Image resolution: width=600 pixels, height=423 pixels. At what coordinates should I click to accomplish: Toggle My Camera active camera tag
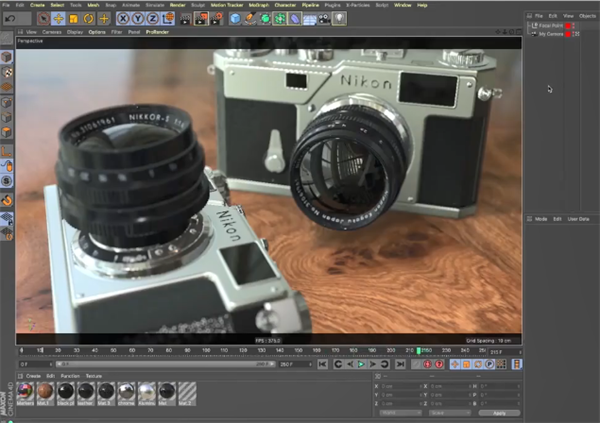pos(577,34)
